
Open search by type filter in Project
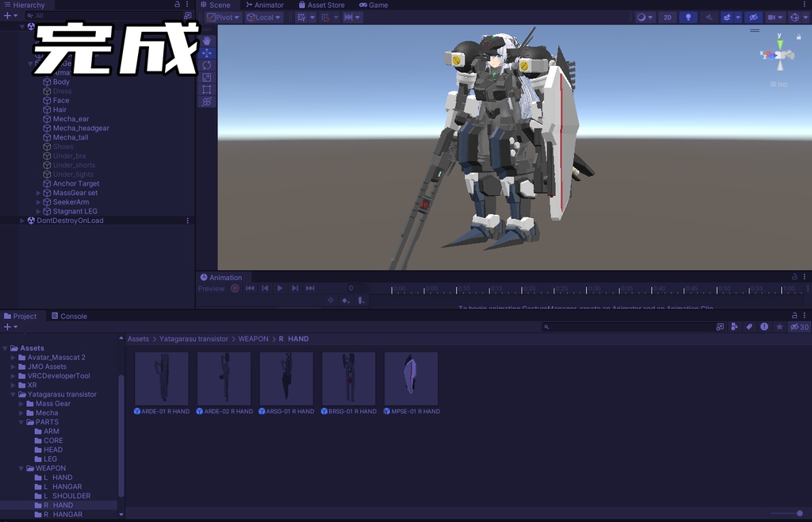tap(734, 327)
